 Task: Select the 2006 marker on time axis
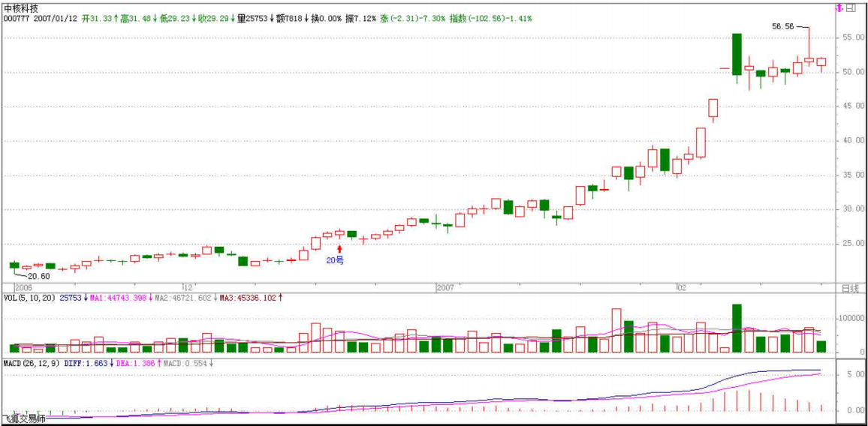(x=23, y=287)
